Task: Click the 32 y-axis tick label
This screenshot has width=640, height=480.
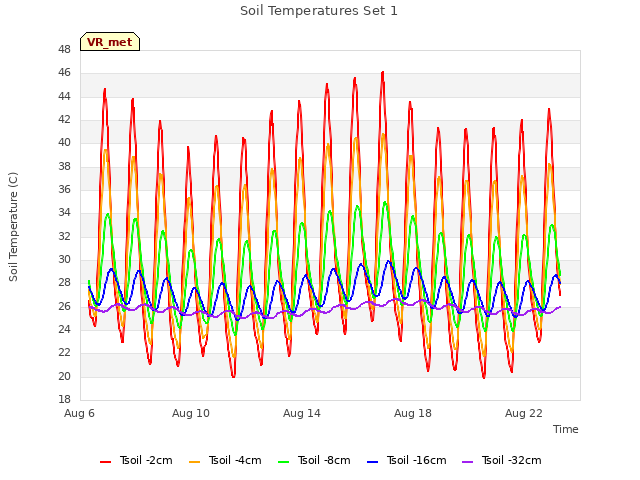Action: (x=64, y=236)
